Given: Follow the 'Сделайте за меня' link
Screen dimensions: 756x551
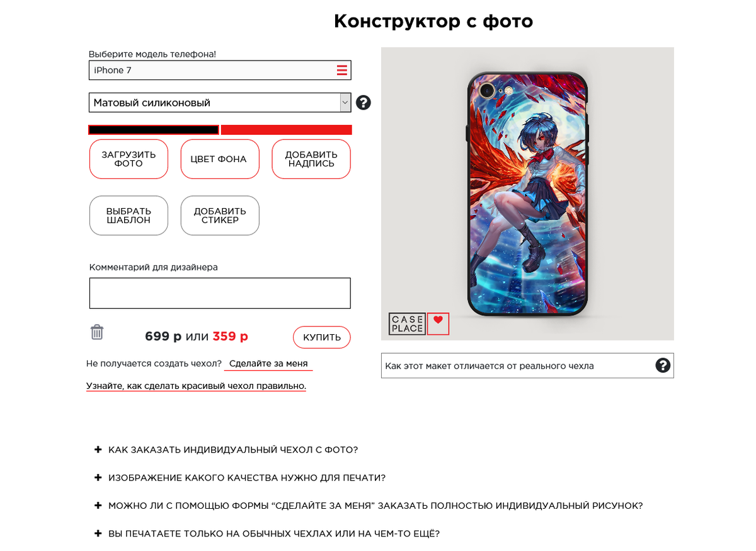Looking at the screenshot, I should coord(268,364).
